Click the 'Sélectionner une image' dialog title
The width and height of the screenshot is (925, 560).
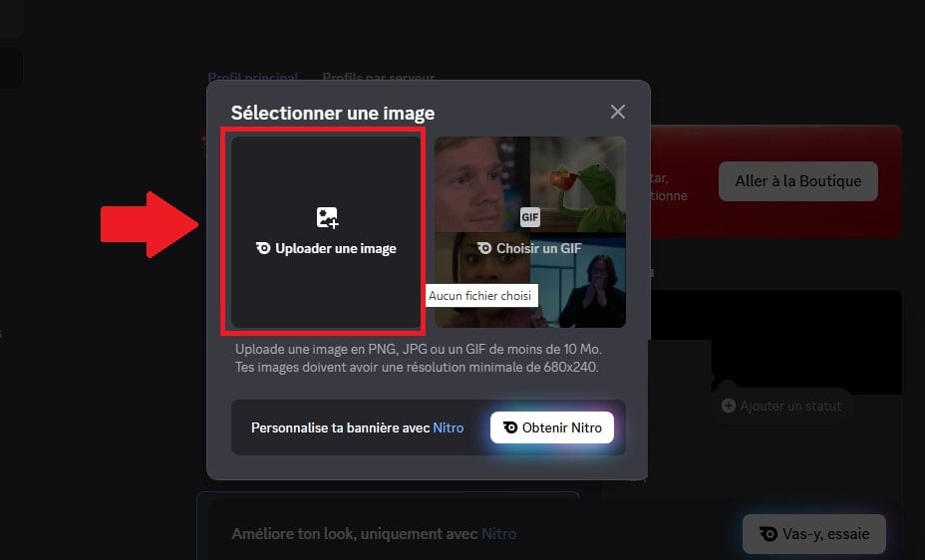333,113
